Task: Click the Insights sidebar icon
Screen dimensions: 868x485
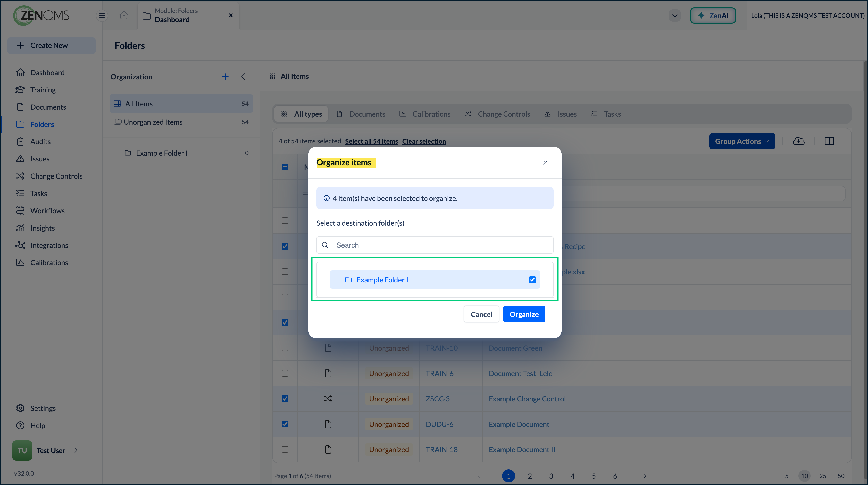Action: (x=20, y=228)
